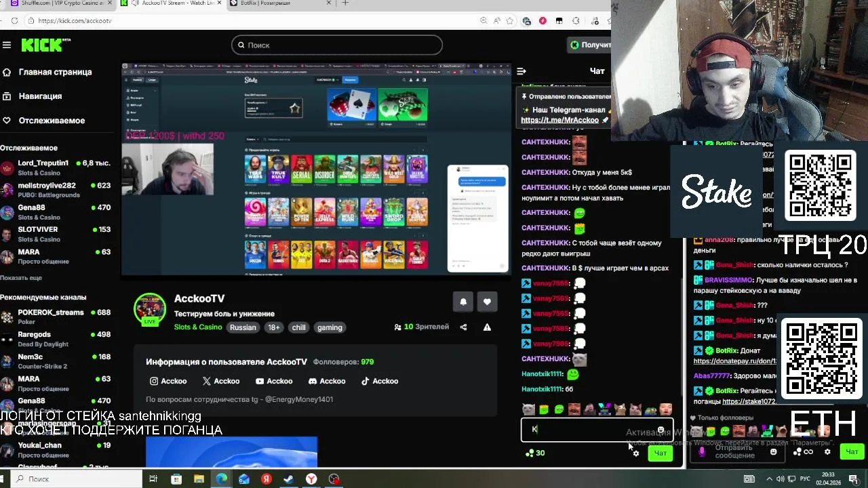Click the overlay chat Чат send button
This screenshot has height=488, width=868.
pyautogui.click(x=852, y=451)
